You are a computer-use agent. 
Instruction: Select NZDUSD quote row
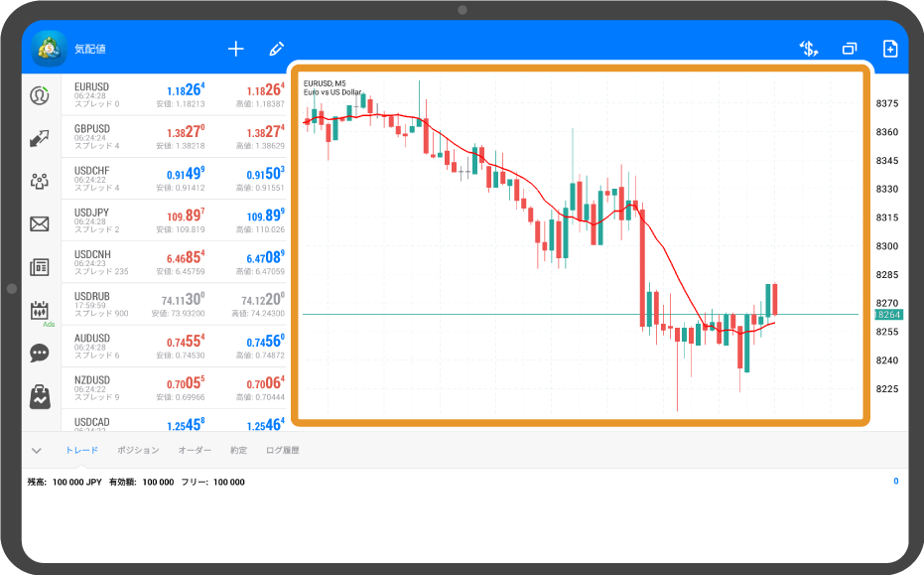coord(175,387)
